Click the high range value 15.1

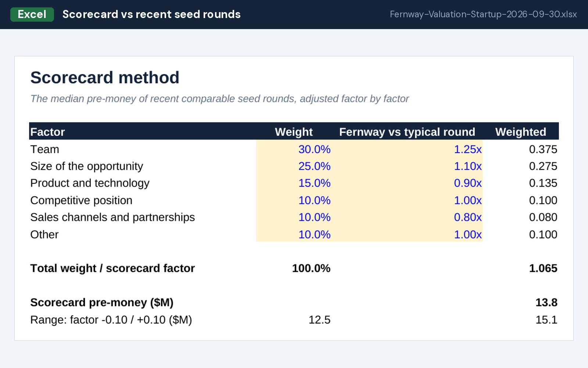click(546, 320)
